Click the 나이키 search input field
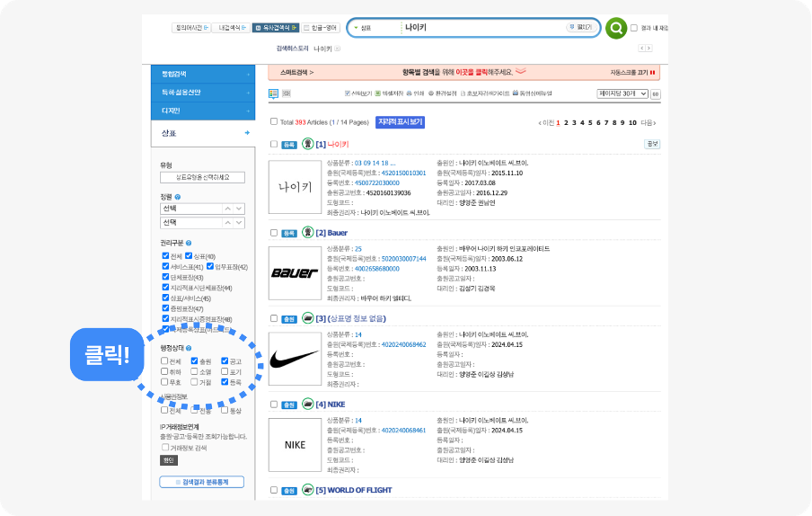Viewport: 812px width, 516px height. (x=481, y=28)
